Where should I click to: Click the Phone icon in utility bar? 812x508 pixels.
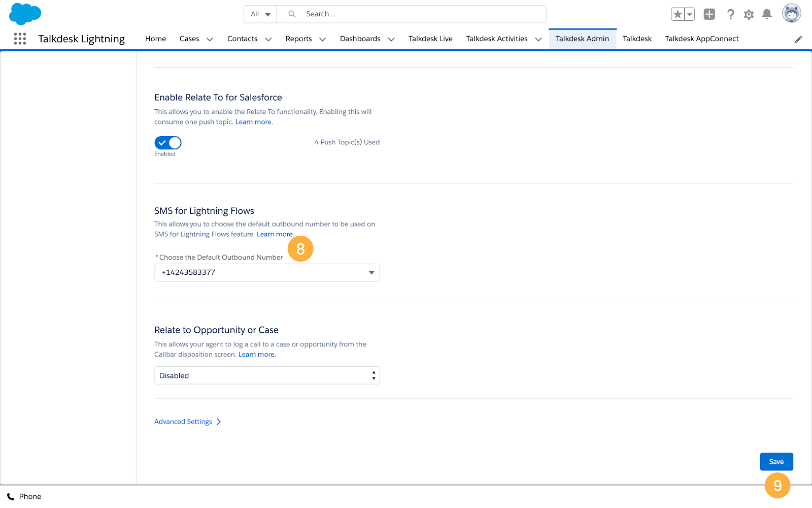[11, 497]
